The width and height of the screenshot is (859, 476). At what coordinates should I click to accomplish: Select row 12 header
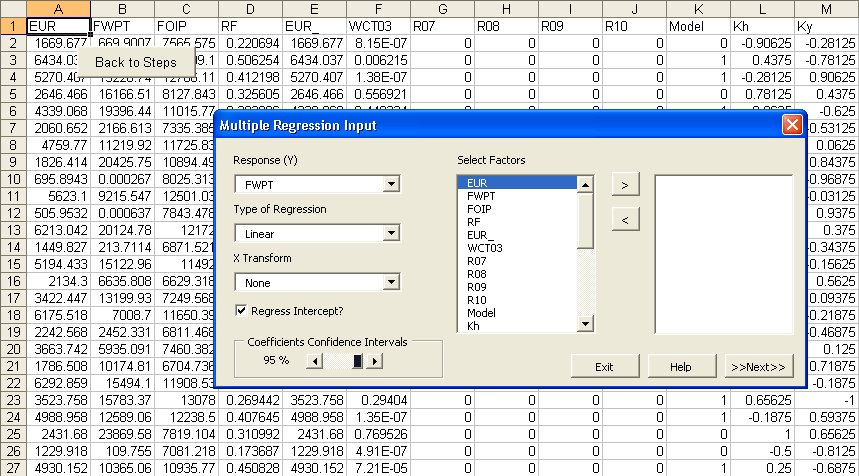[13, 213]
